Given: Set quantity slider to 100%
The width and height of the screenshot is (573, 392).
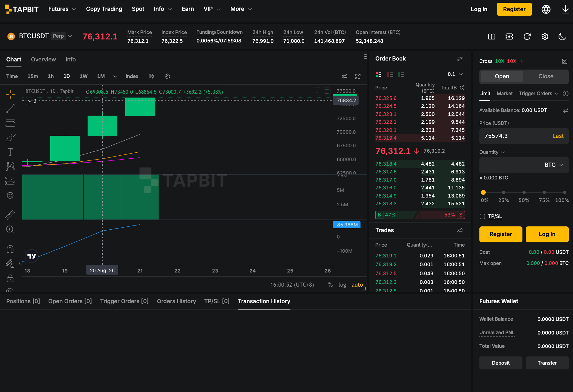Looking at the screenshot, I should coord(564,192).
